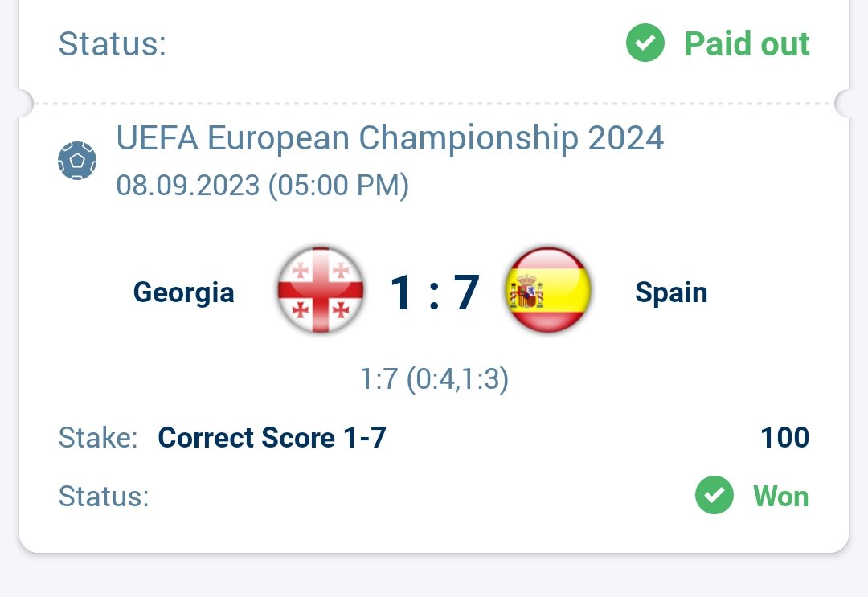This screenshot has width=868, height=597.
Task: Click the stake amount 100
Action: coord(785,438)
